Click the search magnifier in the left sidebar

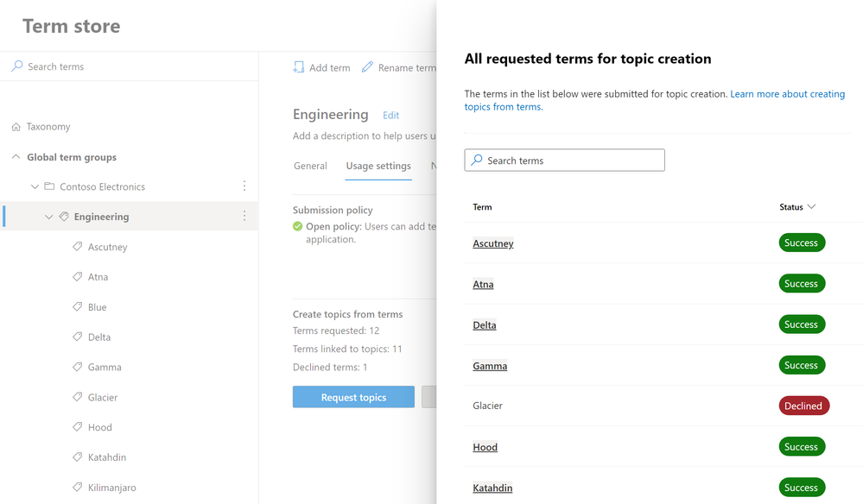click(16, 66)
